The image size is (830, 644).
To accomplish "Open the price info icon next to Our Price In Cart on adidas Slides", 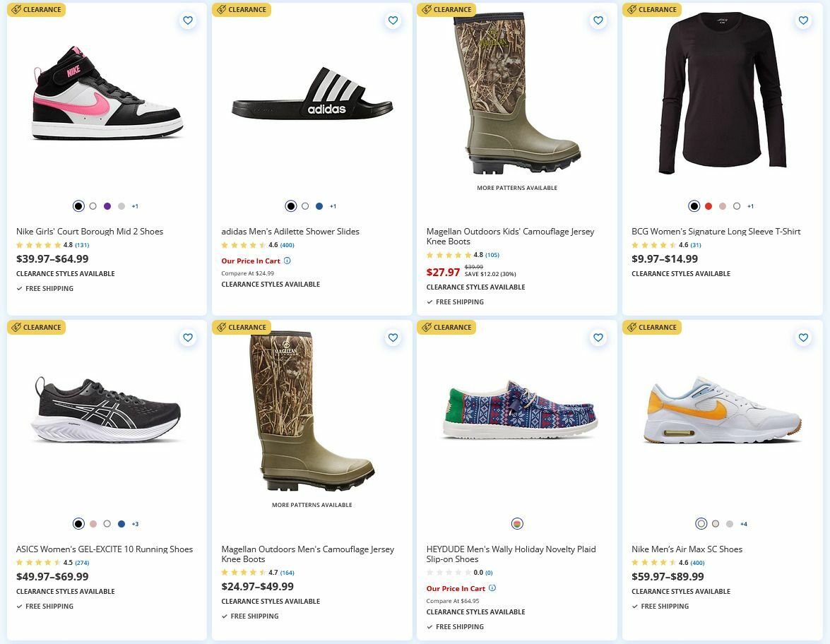I will pos(289,261).
